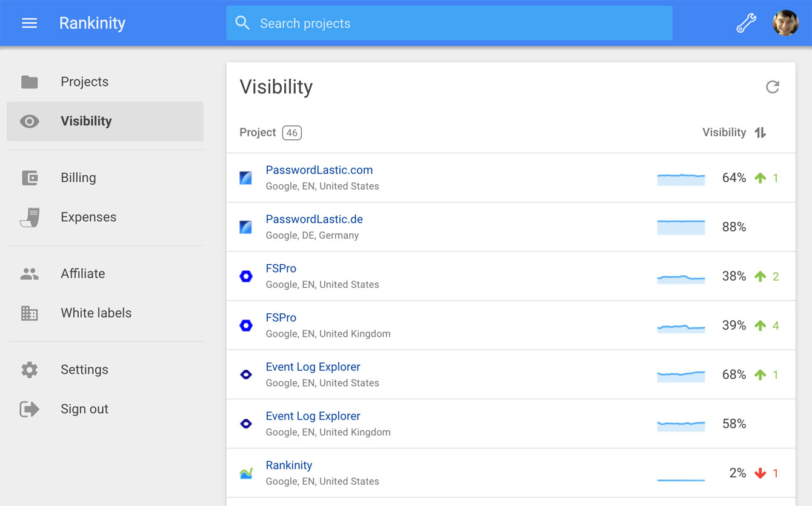Click the Projects folder icon
Screen dimensions: 812x506
[29, 82]
